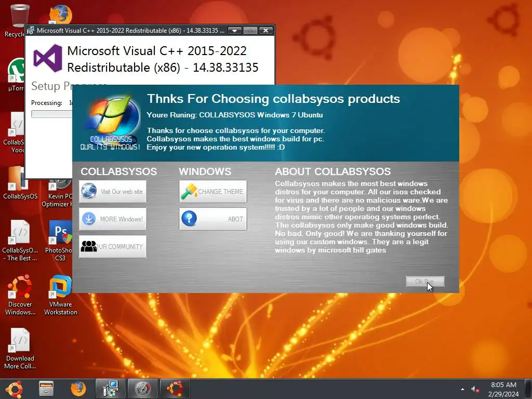Select the CollabSysOS welcome window taskbar icon
Viewport: 532px width, 399px height.
click(x=175, y=389)
